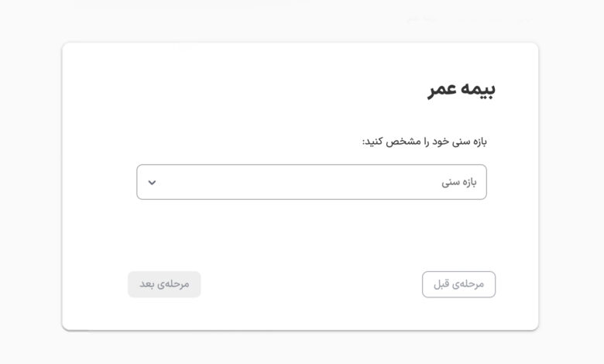Click the greyed-out next-step button
This screenshot has height=364, width=604.
point(164,284)
